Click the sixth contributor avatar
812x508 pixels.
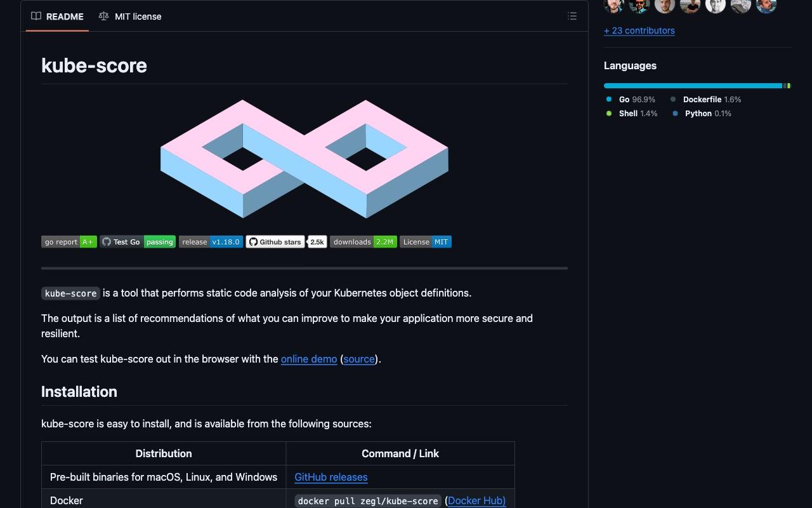click(x=741, y=6)
